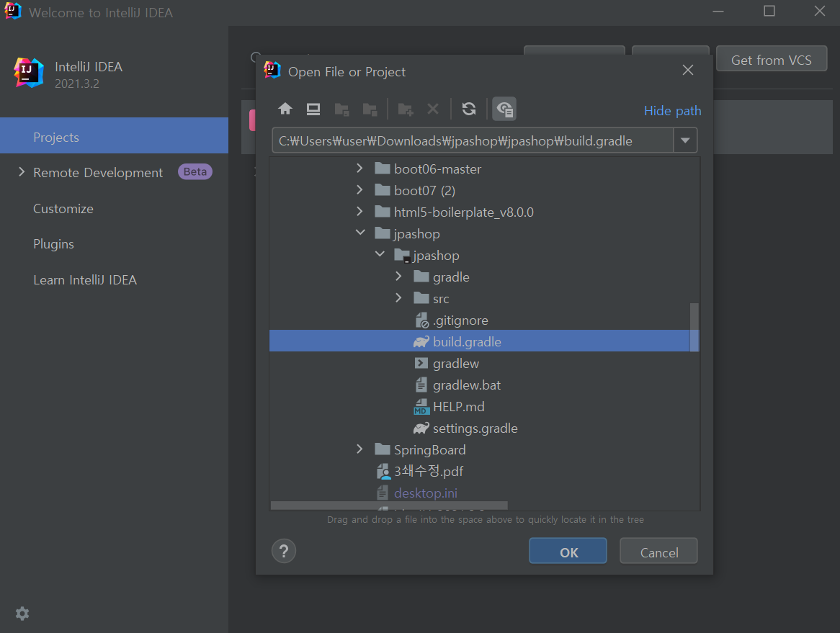
Task: Open Remote Development in the sidebar
Action: click(x=98, y=172)
